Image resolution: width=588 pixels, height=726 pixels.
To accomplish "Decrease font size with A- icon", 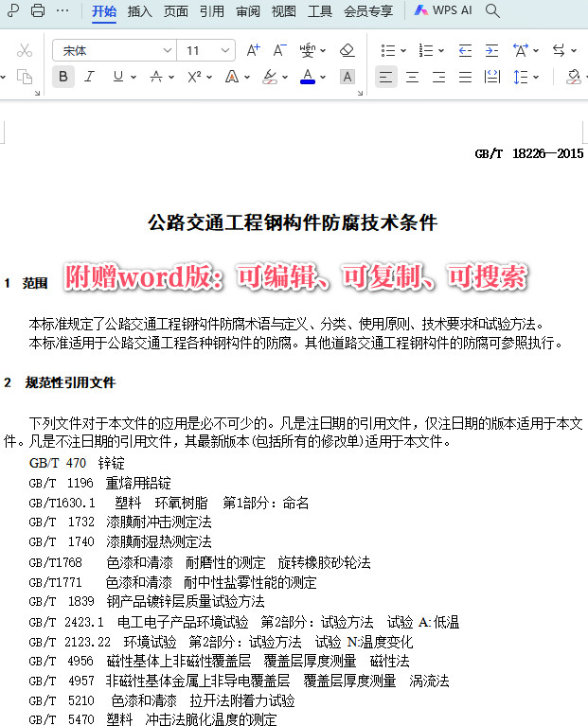I will pyautogui.click(x=279, y=50).
